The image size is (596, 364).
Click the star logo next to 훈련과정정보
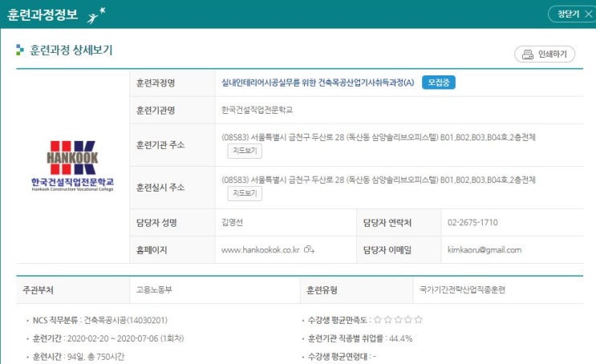(96, 15)
